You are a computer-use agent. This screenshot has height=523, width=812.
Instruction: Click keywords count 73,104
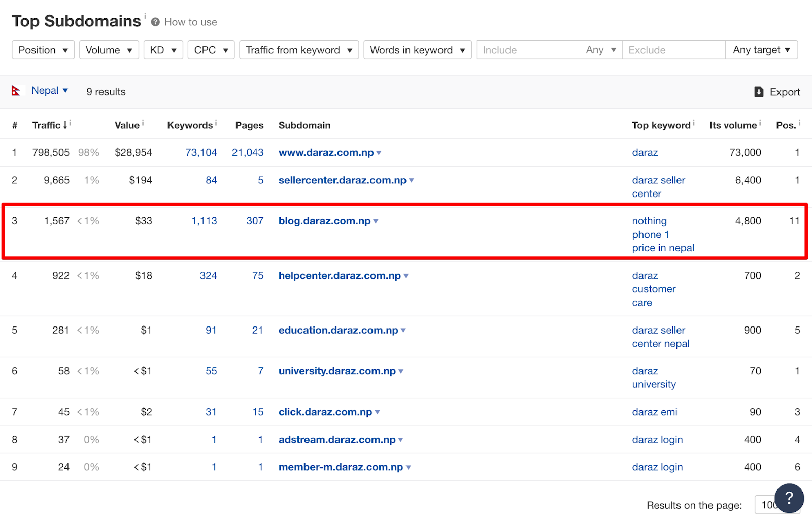[201, 153]
